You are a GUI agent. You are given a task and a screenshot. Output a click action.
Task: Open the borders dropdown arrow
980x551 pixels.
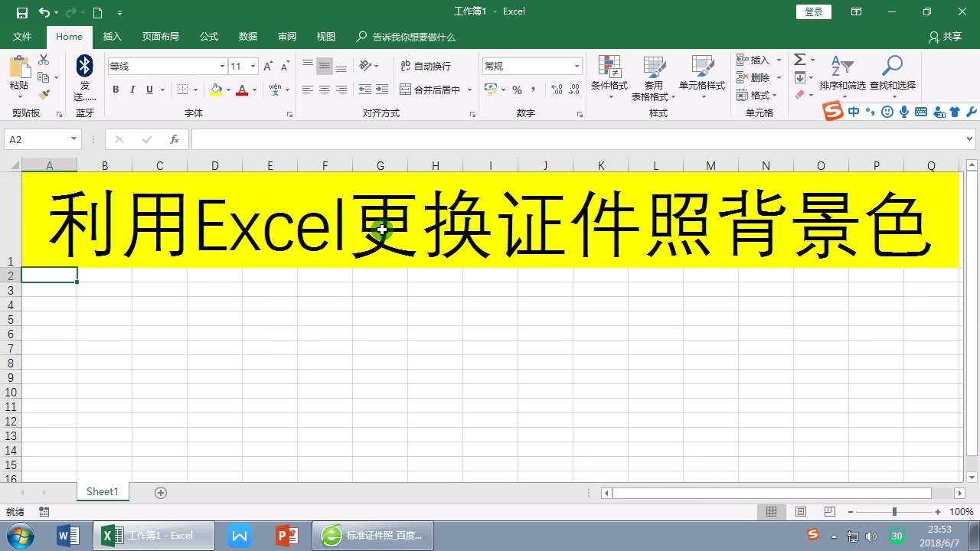pyautogui.click(x=194, y=90)
